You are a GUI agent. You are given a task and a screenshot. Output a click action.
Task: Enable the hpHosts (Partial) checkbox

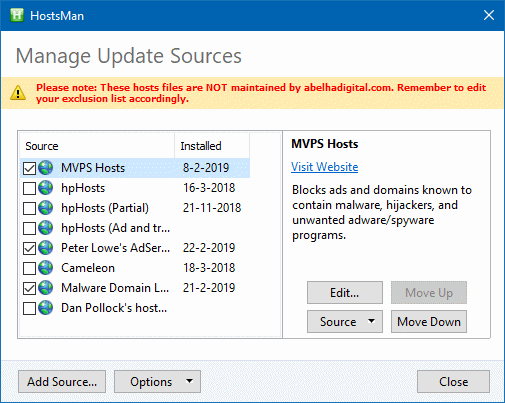(x=29, y=208)
